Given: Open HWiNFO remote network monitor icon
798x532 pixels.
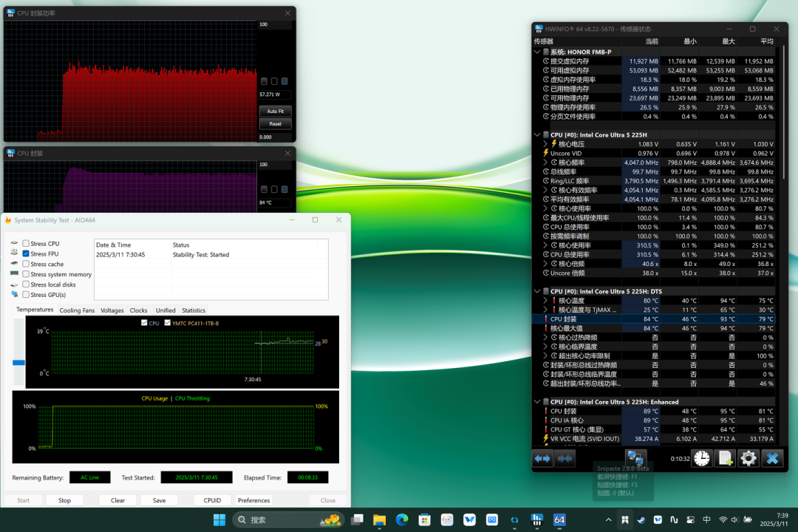Looking at the screenshot, I should [x=635, y=459].
